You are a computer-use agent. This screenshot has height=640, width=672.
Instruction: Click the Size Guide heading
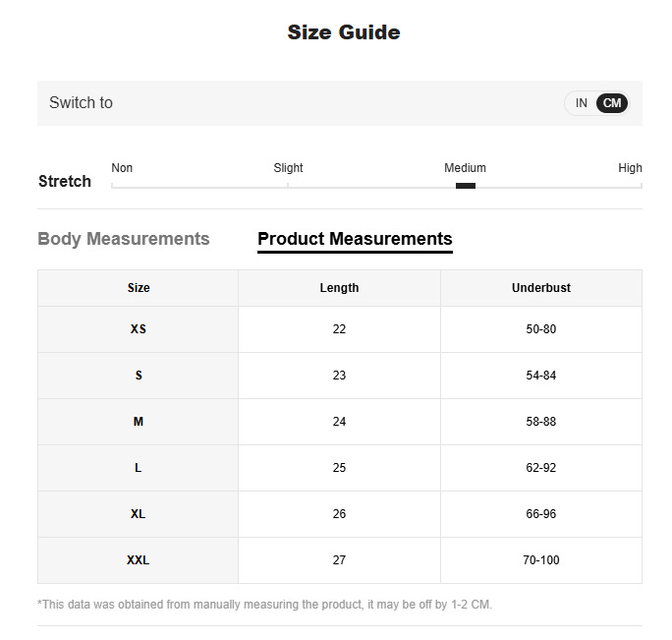[343, 32]
